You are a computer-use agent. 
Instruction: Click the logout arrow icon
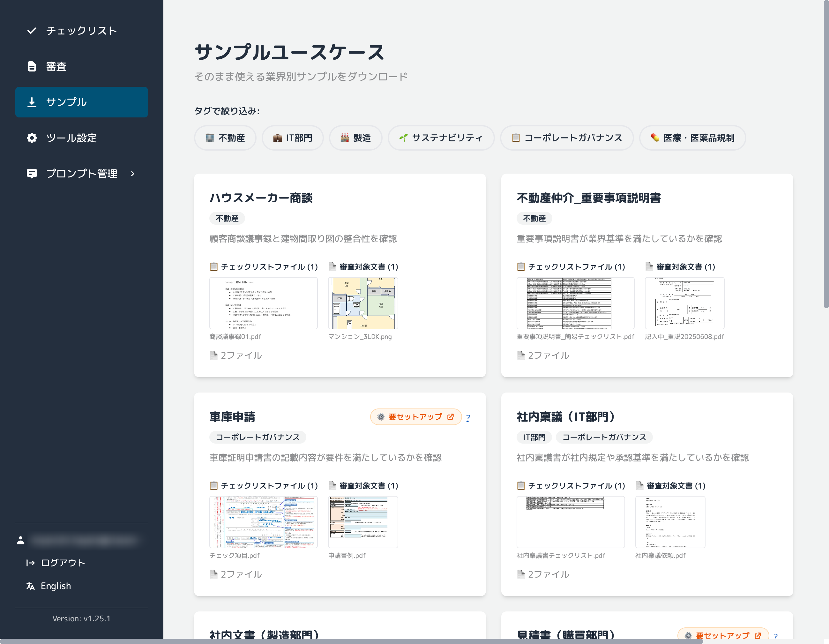point(30,563)
